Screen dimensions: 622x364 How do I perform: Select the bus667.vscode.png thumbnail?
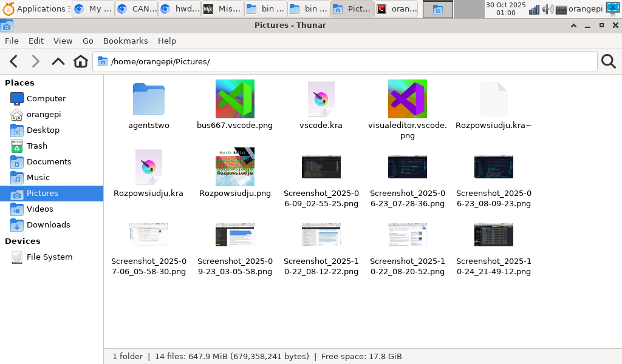point(235,99)
